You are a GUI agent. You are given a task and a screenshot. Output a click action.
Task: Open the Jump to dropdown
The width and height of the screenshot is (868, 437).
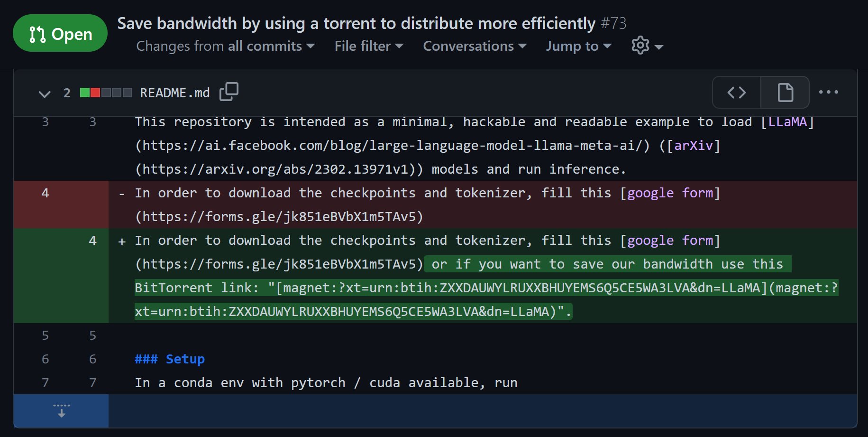578,46
